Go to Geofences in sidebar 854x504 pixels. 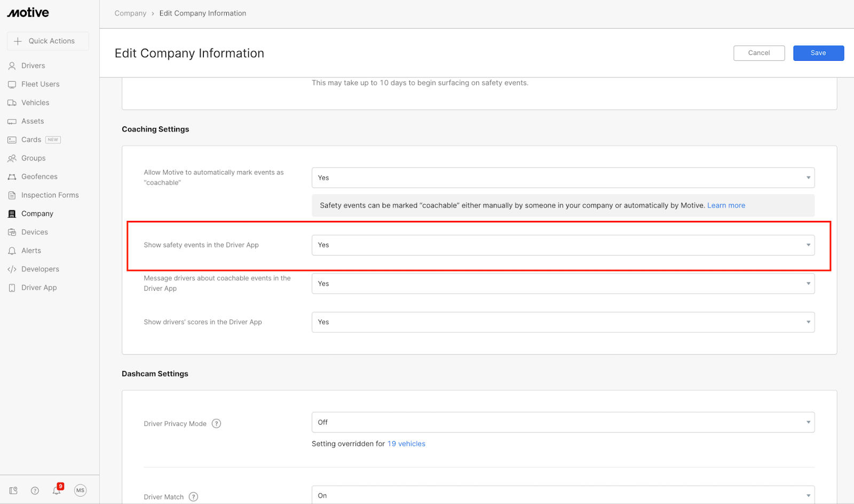(39, 177)
